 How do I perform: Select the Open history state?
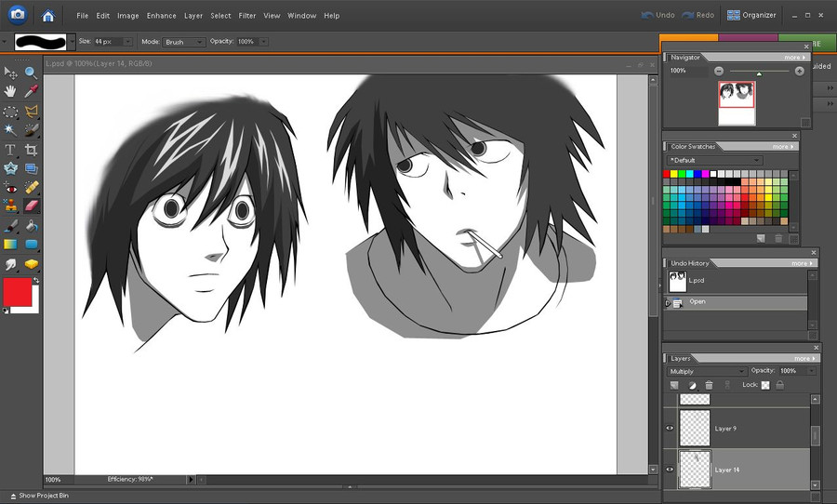point(736,302)
